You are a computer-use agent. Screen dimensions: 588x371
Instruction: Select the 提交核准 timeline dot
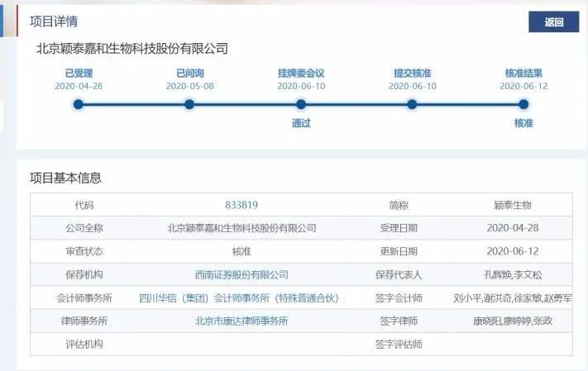coord(412,104)
